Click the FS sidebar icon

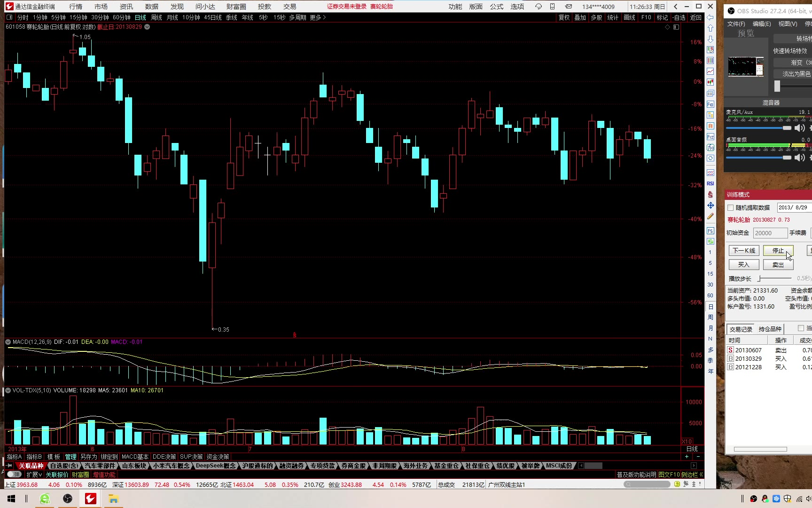tap(710, 231)
